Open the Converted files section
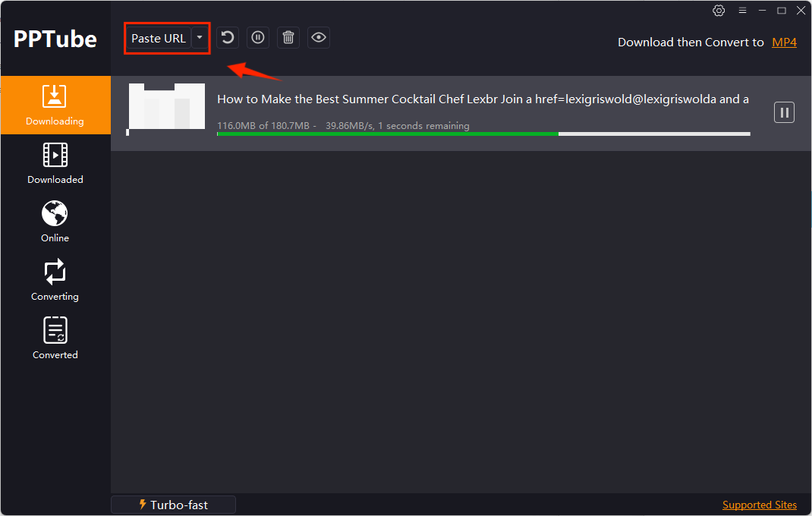Viewport: 812px width, 516px height. pos(55,339)
